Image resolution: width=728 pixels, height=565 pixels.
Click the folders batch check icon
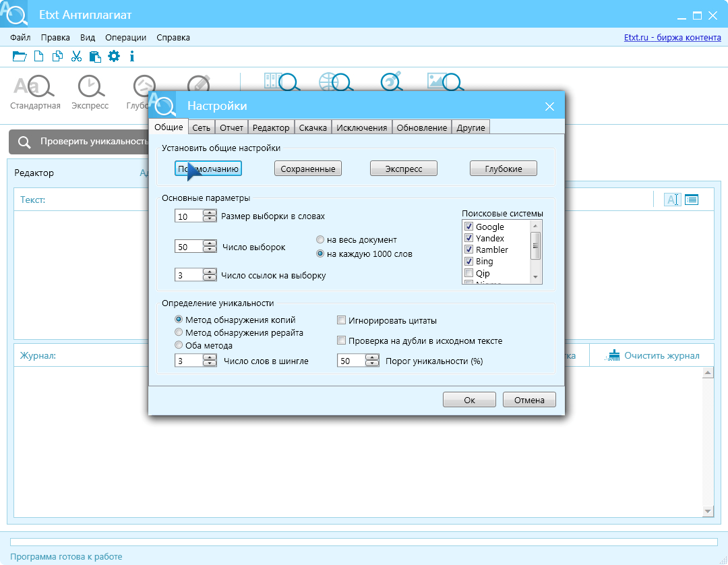click(x=281, y=82)
